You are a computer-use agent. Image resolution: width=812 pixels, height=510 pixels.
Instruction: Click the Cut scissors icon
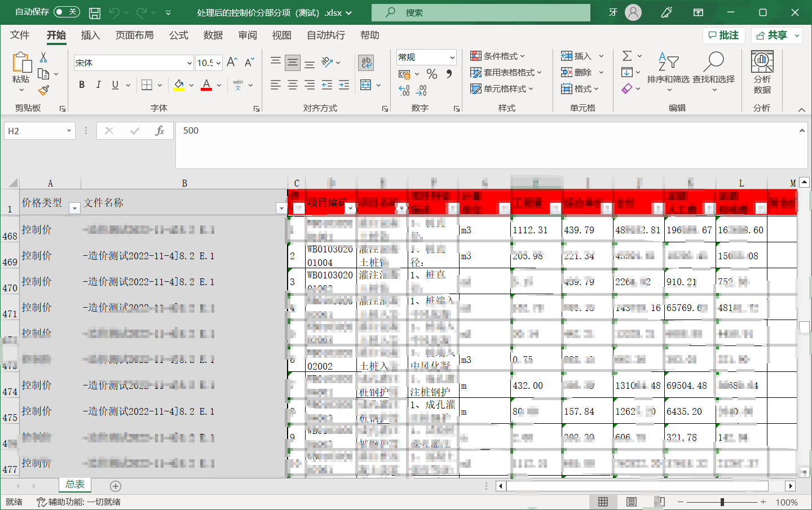[x=43, y=57]
